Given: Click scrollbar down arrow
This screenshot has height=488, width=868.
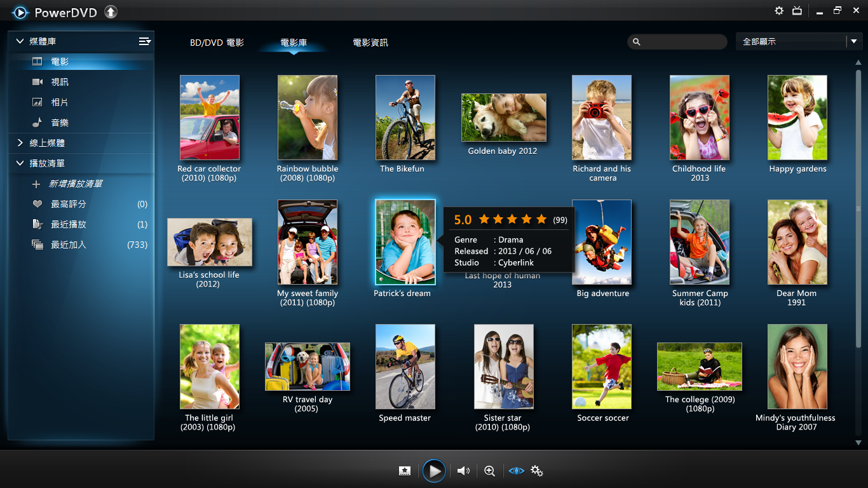Looking at the screenshot, I should tap(858, 443).
